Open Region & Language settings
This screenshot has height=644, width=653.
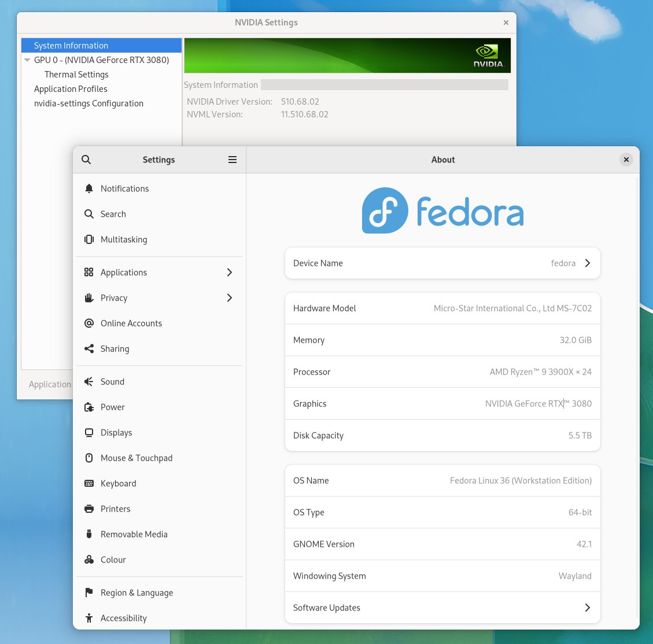159,593
